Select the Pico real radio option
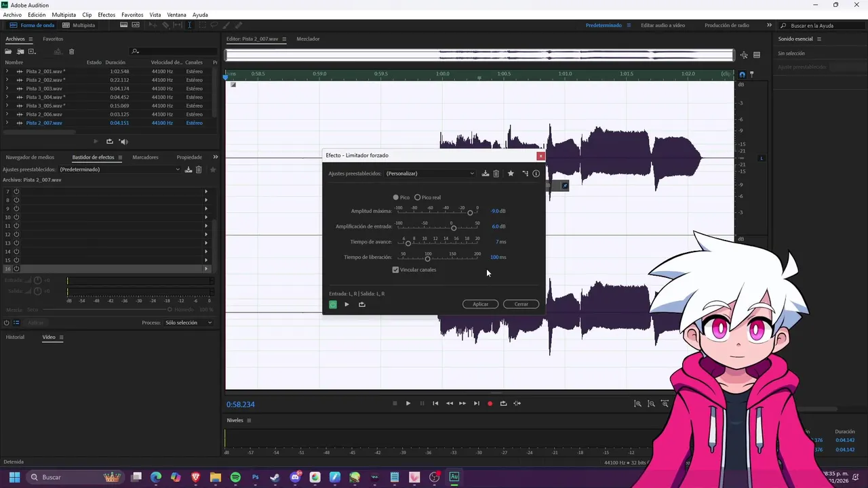Screen dimensions: 868x488 (x=427, y=197)
